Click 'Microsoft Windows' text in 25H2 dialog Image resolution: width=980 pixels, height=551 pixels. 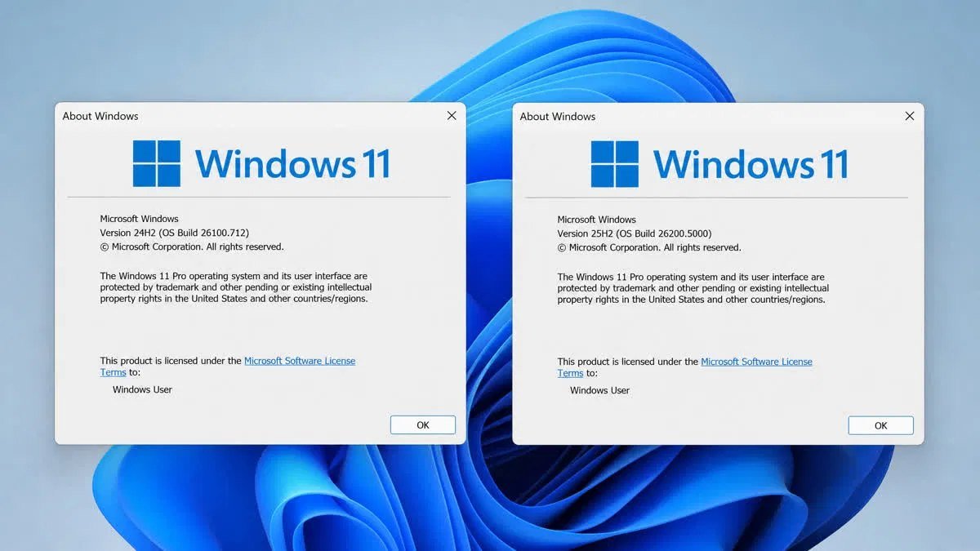(x=596, y=220)
